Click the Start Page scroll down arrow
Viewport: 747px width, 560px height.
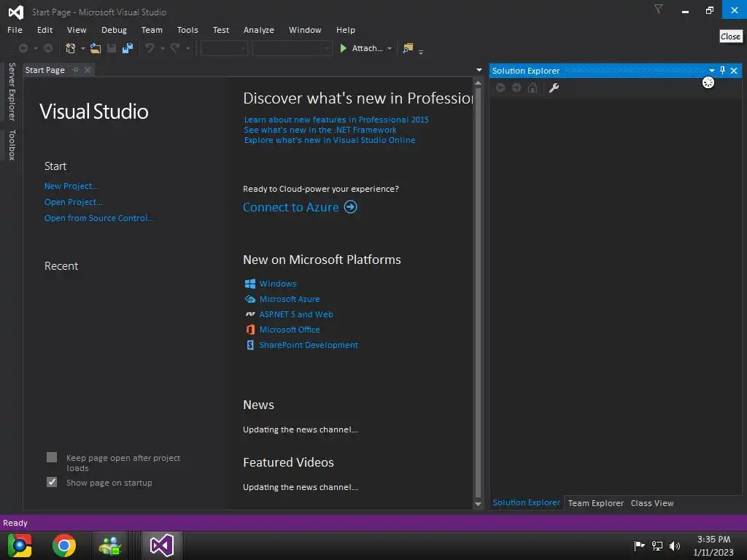pos(479,505)
